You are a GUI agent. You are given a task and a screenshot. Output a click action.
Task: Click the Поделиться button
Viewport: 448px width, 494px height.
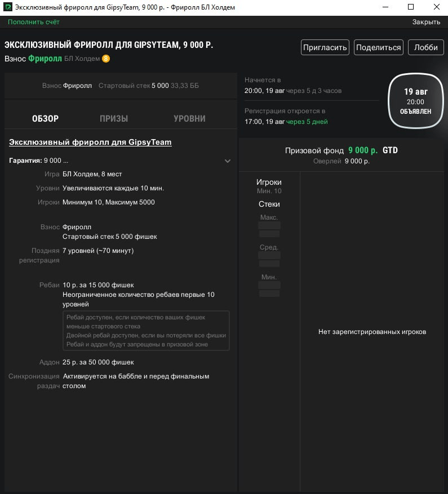[379, 47]
